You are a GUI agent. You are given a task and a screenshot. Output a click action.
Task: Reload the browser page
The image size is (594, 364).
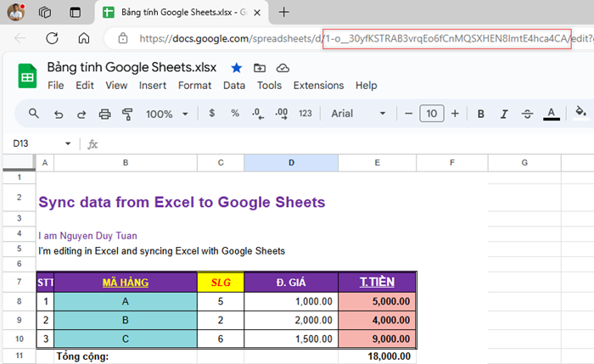click(52, 38)
